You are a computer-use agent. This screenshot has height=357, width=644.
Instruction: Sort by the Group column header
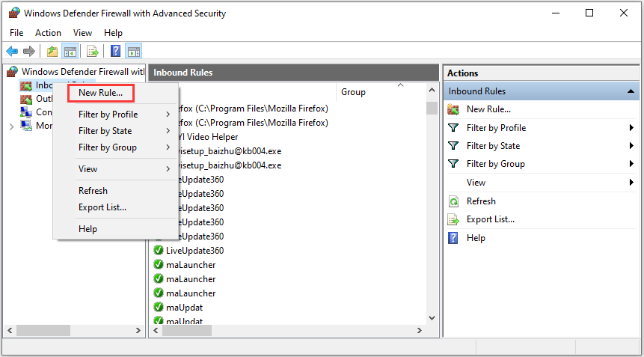coord(353,92)
